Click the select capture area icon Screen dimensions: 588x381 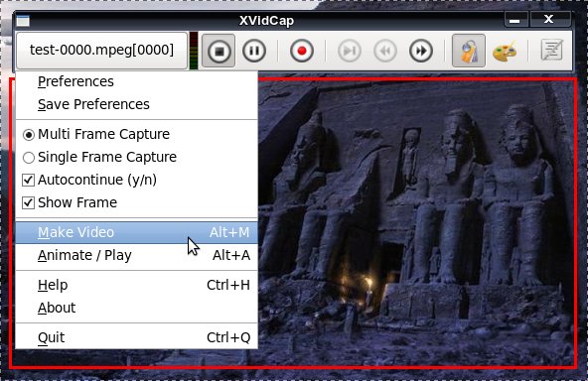tap(552, 50)
